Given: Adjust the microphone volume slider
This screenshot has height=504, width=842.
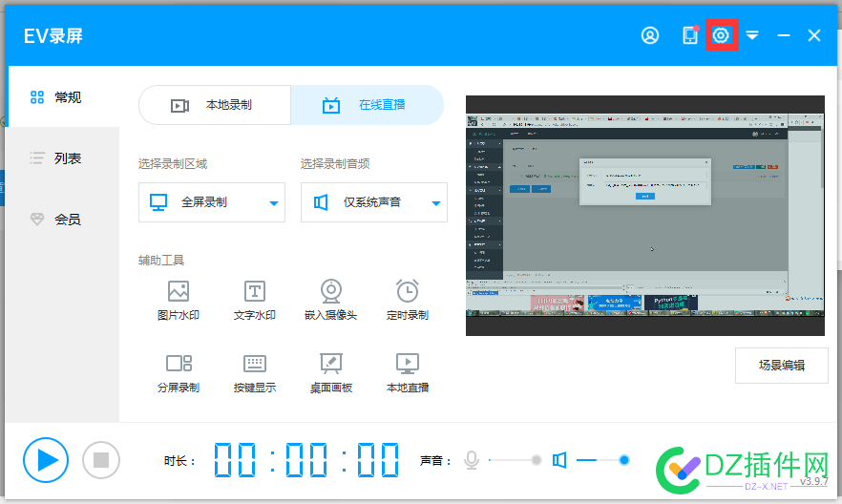Looking at the screenshot, I should [515, 460].
